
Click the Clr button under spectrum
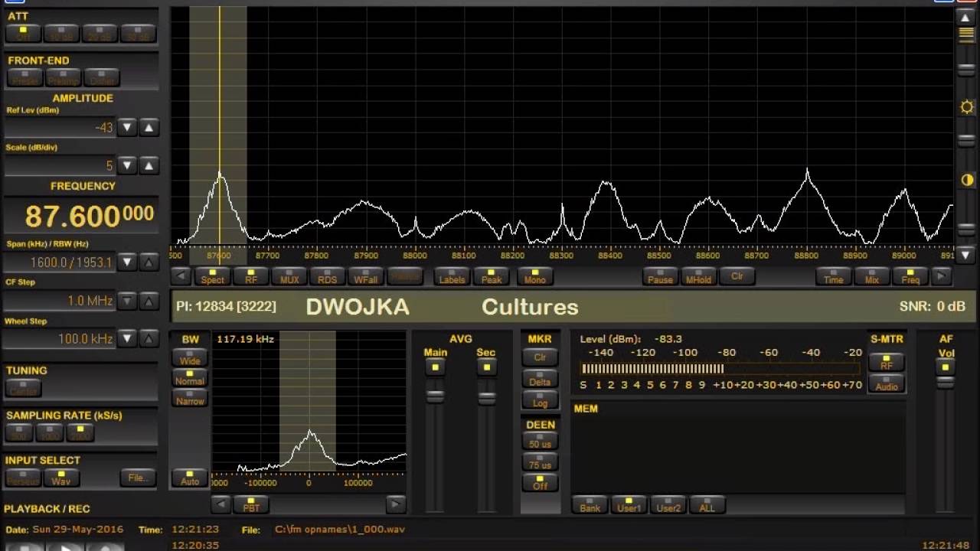tap(737, 276)
